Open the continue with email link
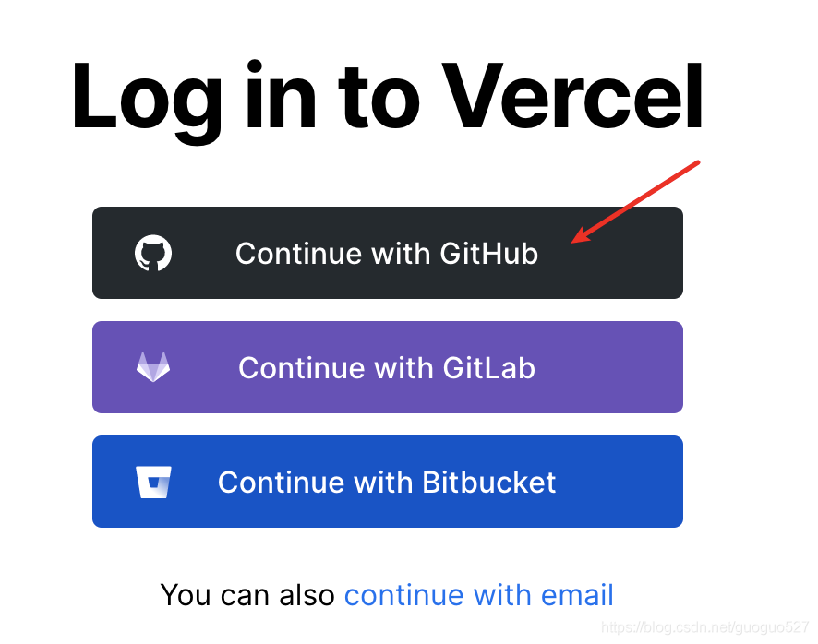The height and width of the screenshot is (644, 818). coord(478,595)
